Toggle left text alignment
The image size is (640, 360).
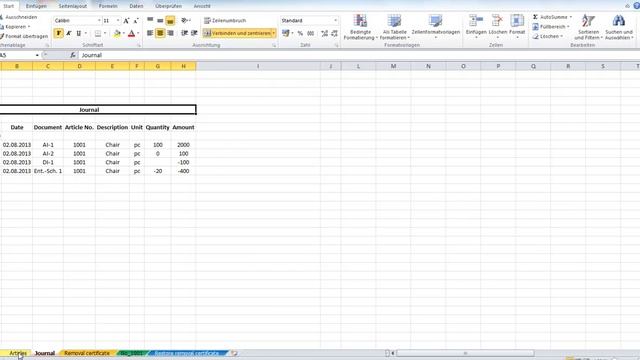point(150,33)
